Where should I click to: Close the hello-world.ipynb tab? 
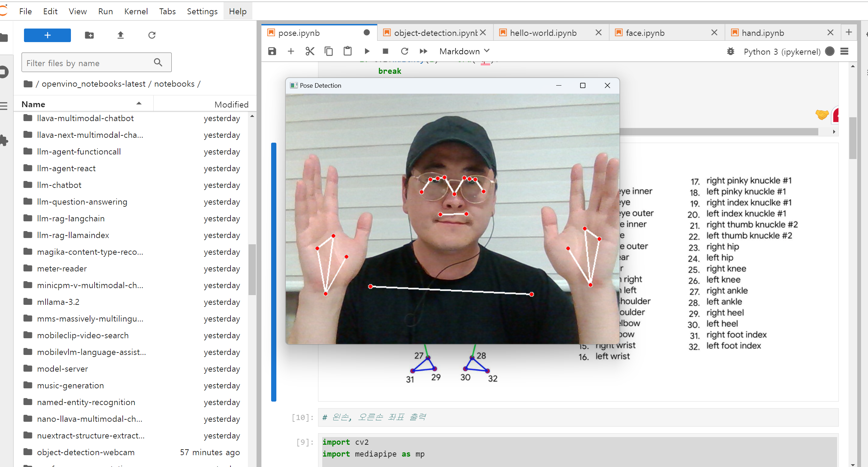(x=598, y=33)
